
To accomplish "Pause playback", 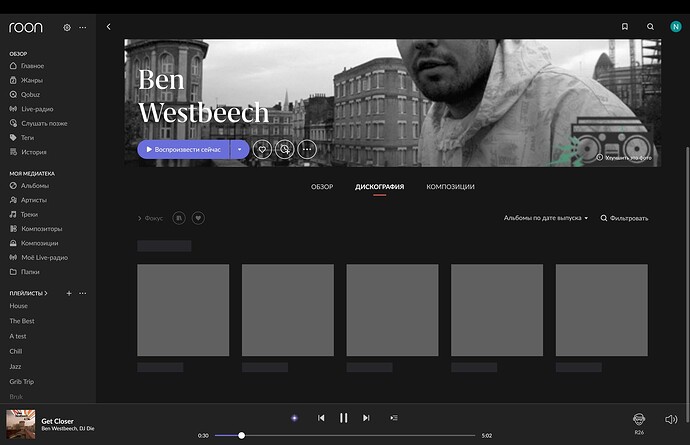I will [x=344, y=418].
